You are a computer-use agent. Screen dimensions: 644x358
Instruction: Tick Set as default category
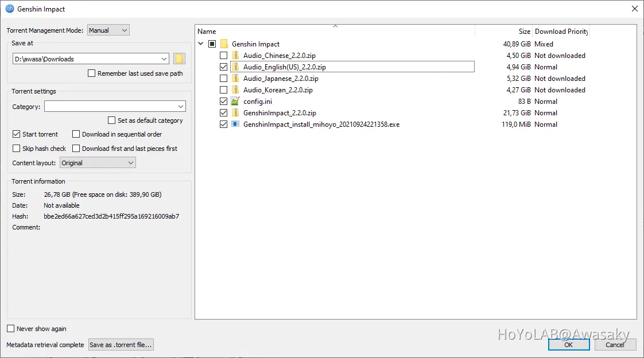click(111, 120)
